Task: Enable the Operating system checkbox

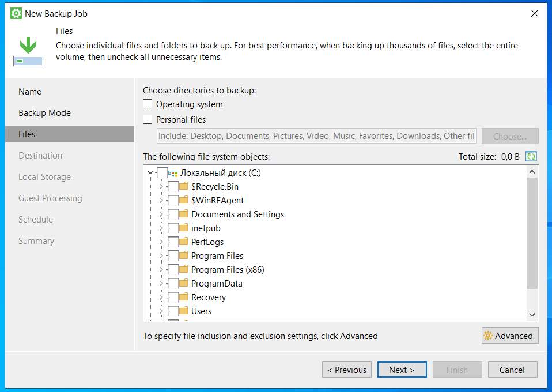Action: pos(148,104)
